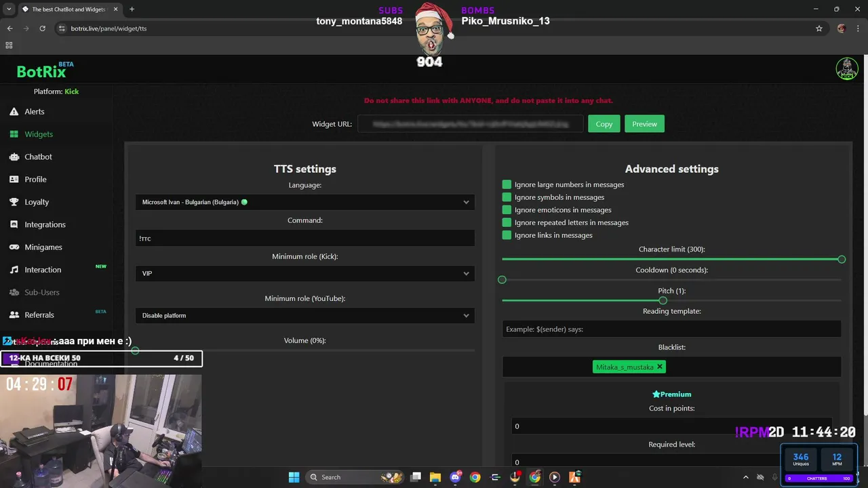Open the Integrations page
Screen dimensions: 868x488
point(45,224)
